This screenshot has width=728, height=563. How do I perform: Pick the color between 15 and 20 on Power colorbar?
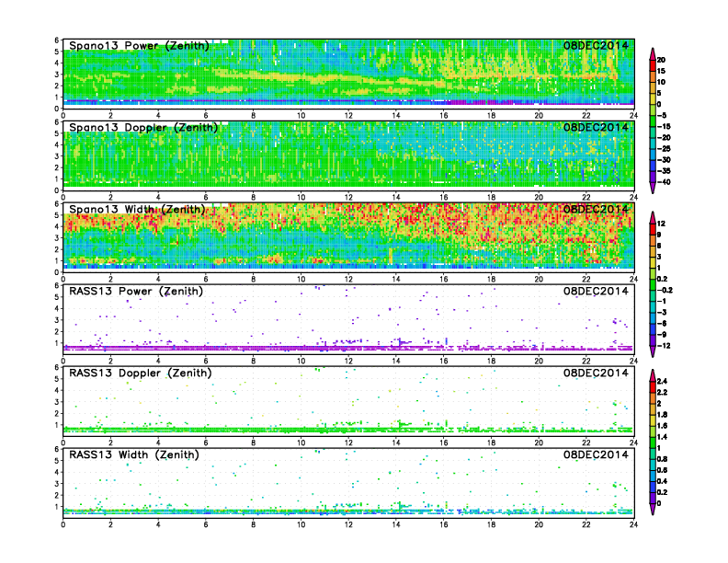pyautogui.click(x=651, y=64)
